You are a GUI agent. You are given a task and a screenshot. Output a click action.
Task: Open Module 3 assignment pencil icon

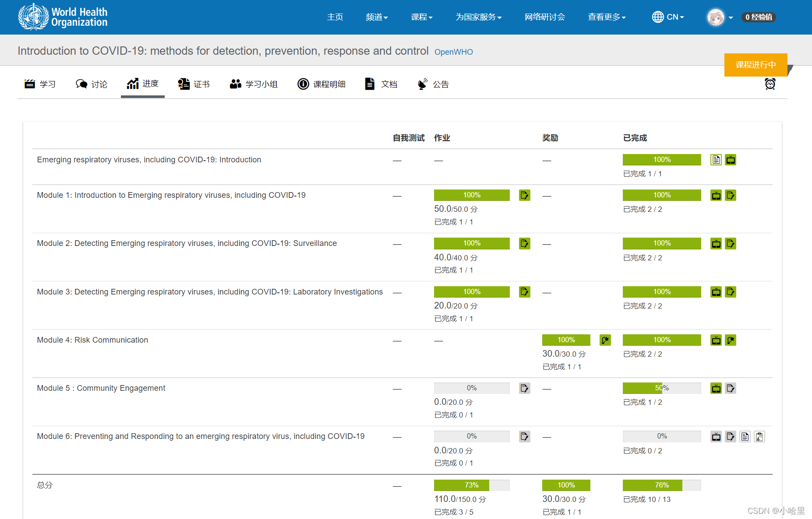(x=524, y=291)
